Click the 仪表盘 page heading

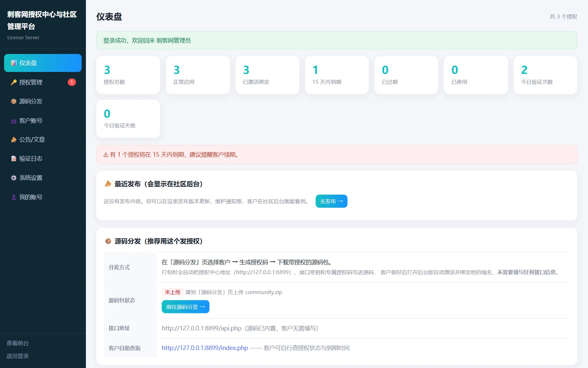click(x=109, y=17)
